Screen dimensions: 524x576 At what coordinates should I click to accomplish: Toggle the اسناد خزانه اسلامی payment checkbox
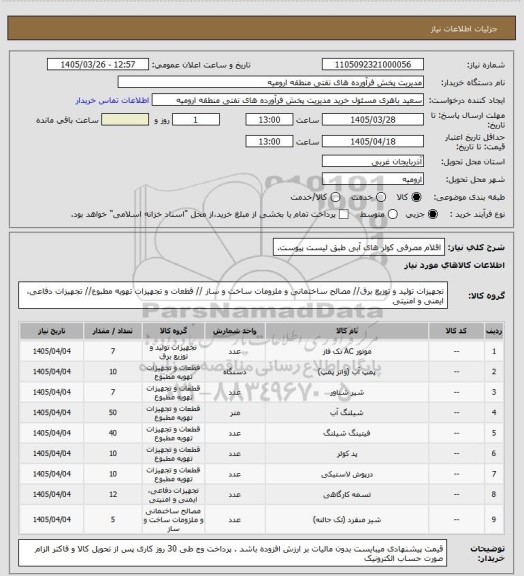coord(344,214)
